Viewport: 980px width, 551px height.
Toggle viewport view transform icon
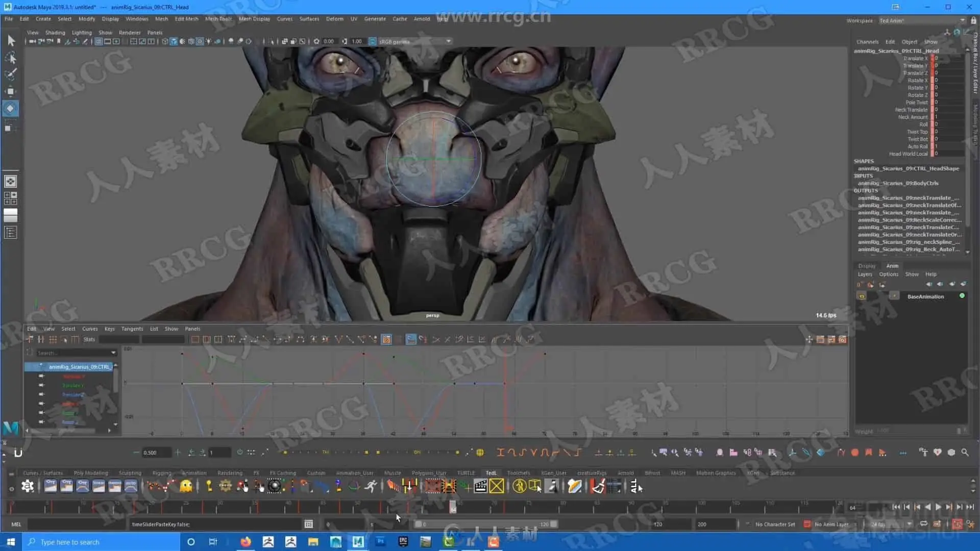click(372, 41)
